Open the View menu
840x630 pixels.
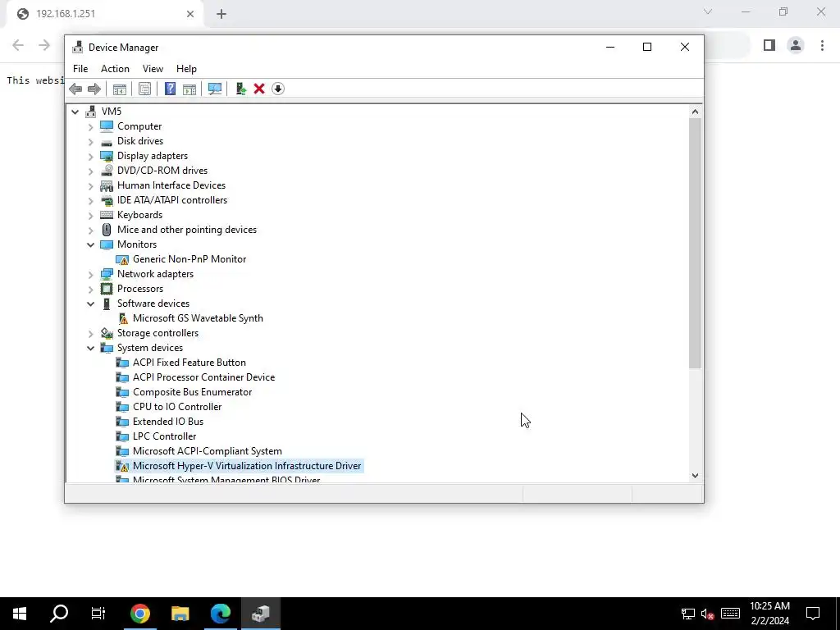(153, 69)
